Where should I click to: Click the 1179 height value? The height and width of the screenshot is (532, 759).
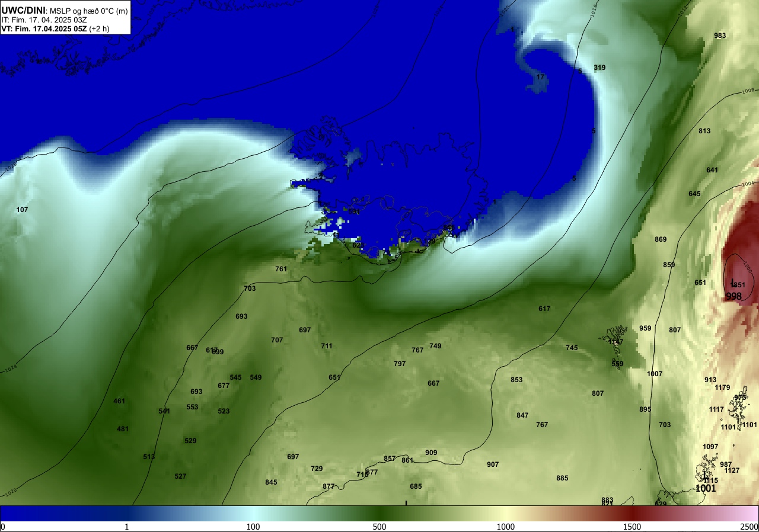(722, 387)
